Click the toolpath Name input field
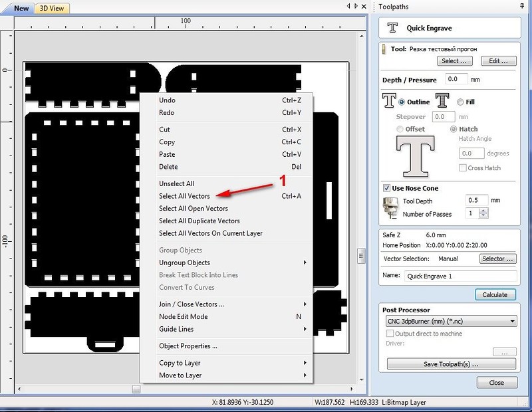Viewport: 532px width, 412px height. 460,276
